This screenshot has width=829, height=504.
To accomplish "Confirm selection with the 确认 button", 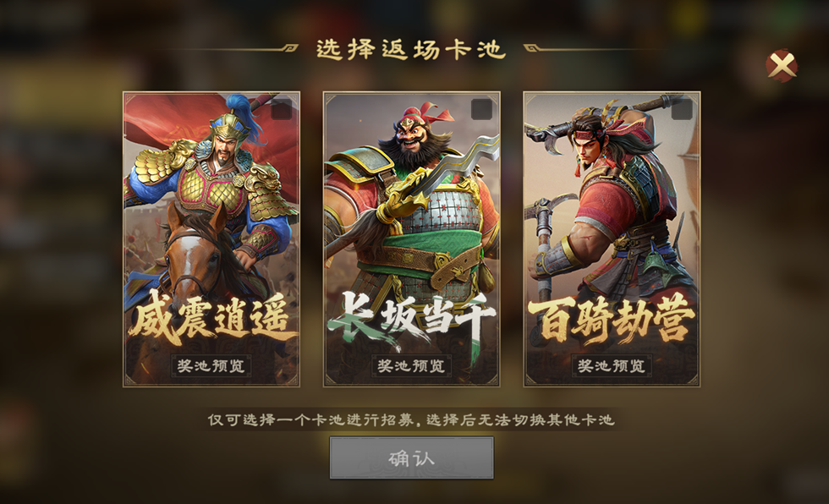I will [x=411, y=458].
